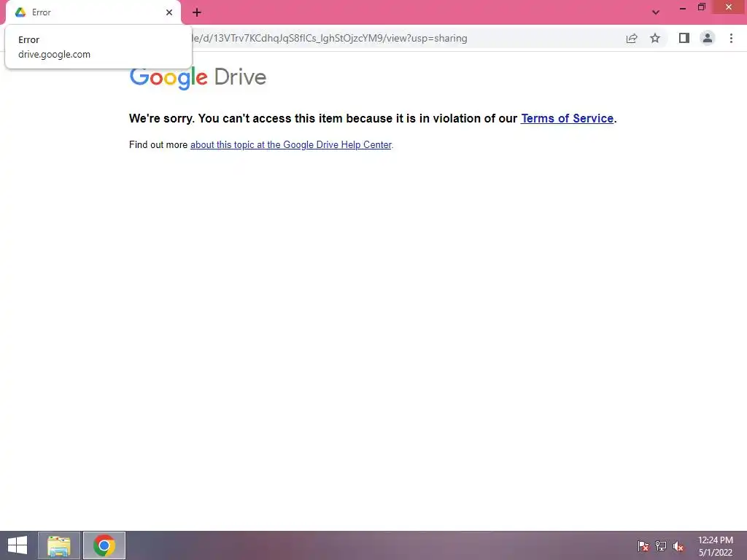Open a new tab with plus button
Screen dimensions: 747x560
tap(197, 12)
